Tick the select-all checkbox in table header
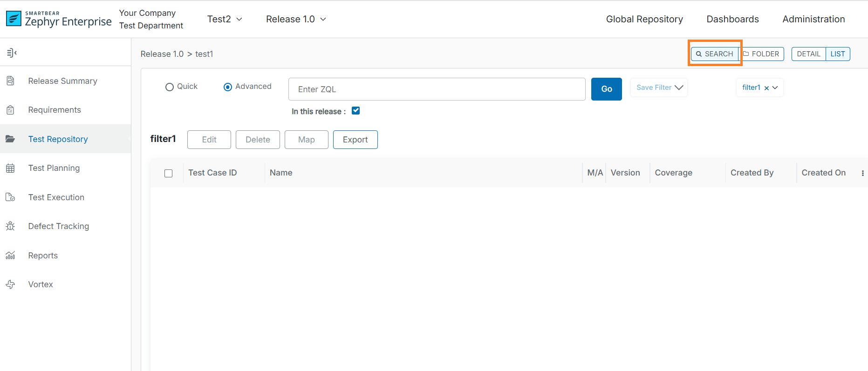 pyautogui.click(x=169, y=173)
